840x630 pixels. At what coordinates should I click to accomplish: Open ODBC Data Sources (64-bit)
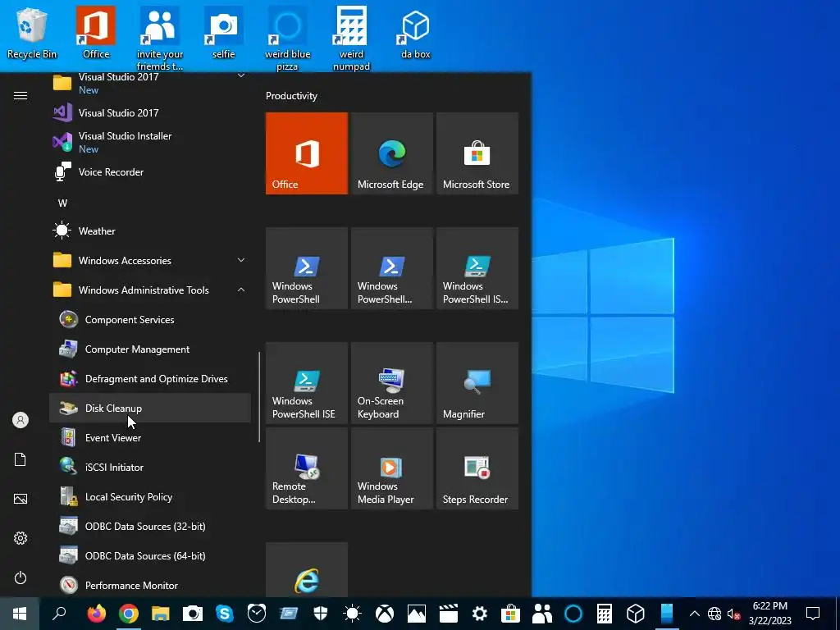[150, 555]
